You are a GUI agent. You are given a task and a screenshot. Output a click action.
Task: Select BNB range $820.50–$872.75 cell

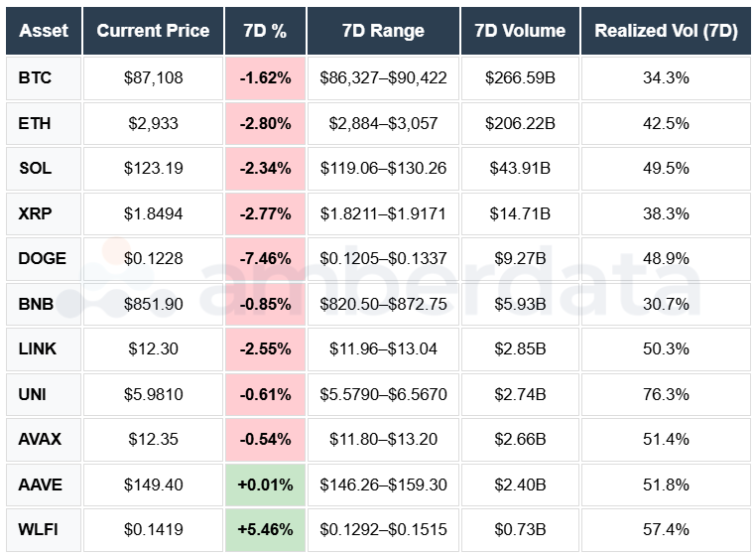[383, 304]
